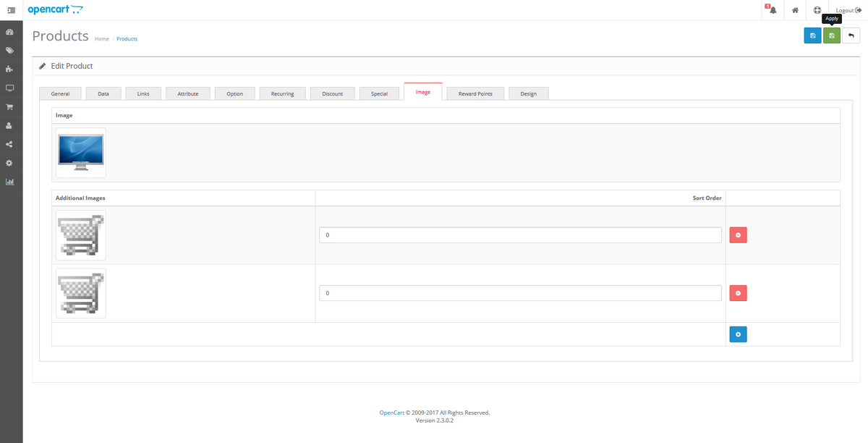
Task: Open the Customers user icon in sidebar
Action: coord(10,125)
